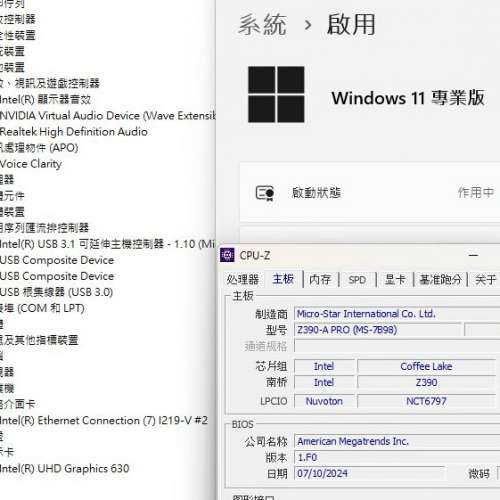Image resolution: width=500 pixels, height=500 pixels.
Task: Click the Windows 11 logo in Settings
Action: 276,94
